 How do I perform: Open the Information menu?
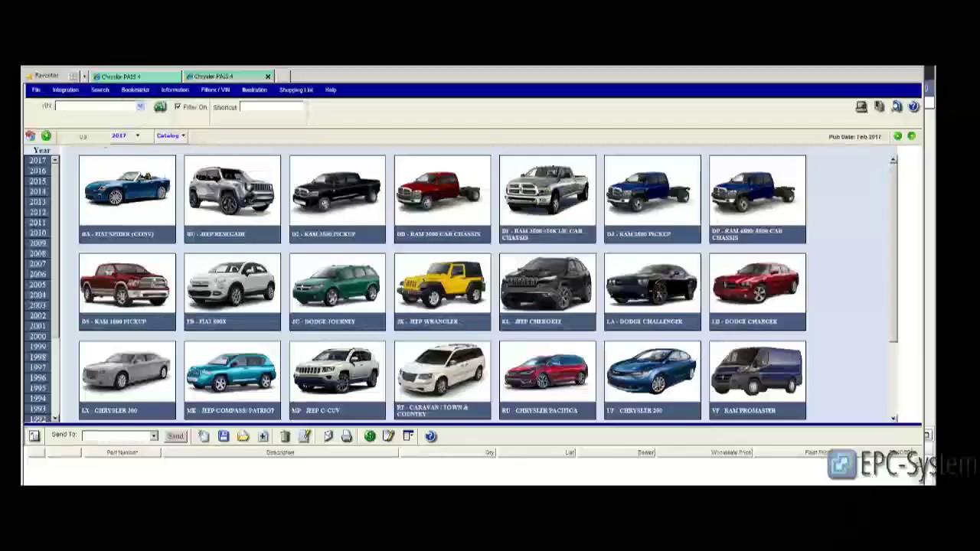(x=175, y=90)
